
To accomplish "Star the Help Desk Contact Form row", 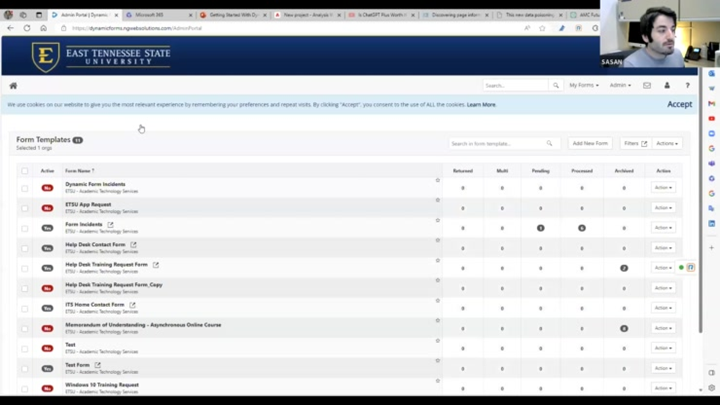I will coord(438,240).
